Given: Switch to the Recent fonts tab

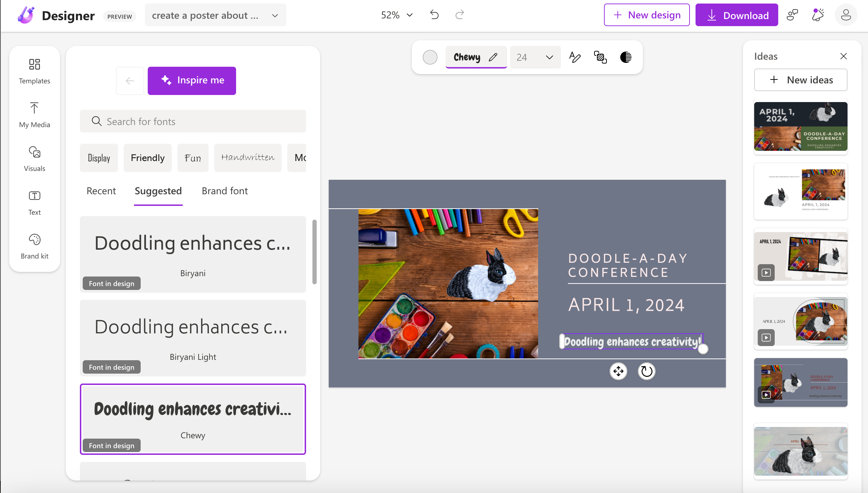Looking at the screenshot, I should [x=101, y=191].
